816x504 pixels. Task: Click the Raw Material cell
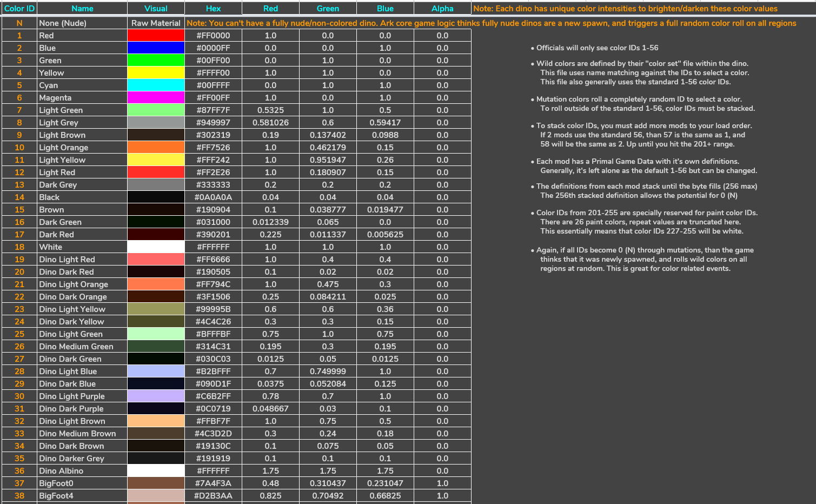click(x=156, y=23)
